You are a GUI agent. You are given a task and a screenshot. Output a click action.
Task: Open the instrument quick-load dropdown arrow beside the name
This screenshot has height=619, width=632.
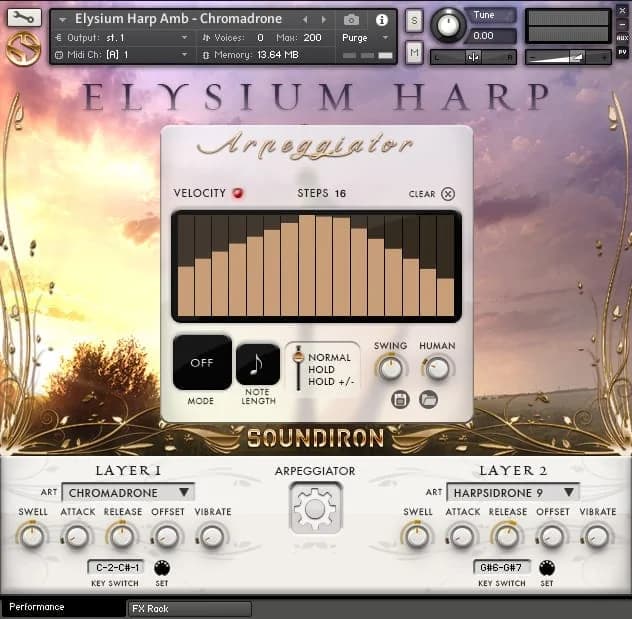click(62, 19)
